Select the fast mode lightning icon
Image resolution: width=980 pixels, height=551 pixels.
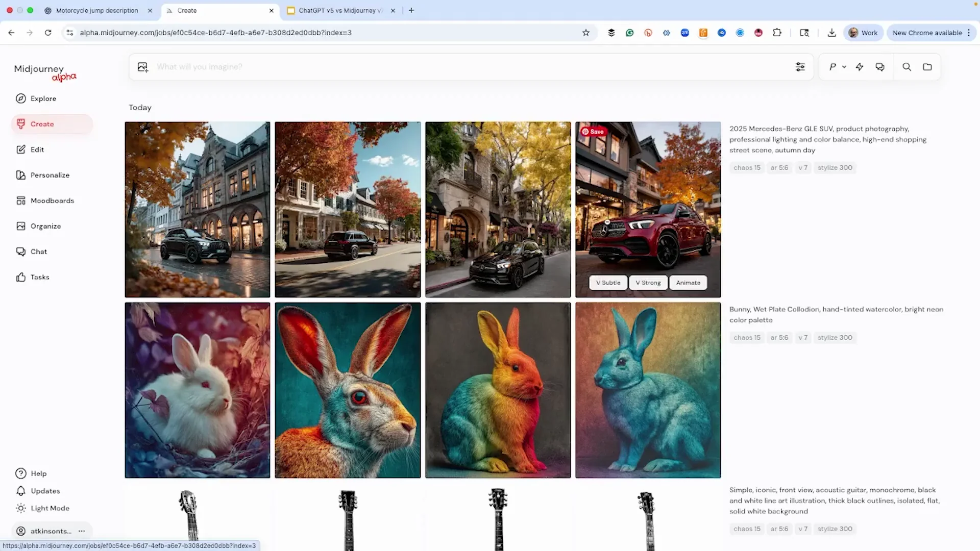pos(860,67)
